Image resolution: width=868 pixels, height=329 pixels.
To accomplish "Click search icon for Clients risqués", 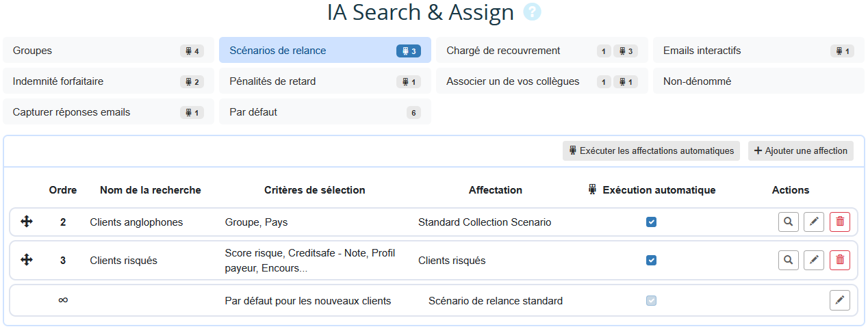I will (x=789, y=260).
